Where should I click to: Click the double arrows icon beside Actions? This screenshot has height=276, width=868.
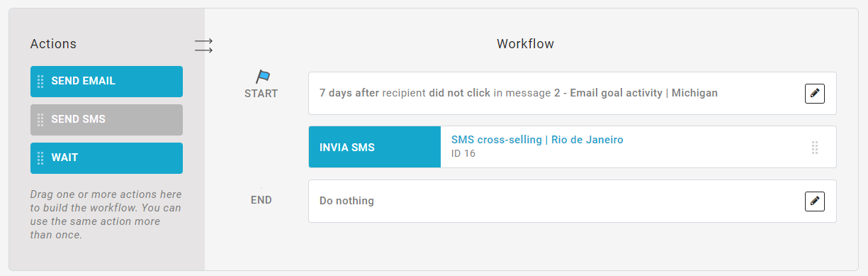click(203, 46)
